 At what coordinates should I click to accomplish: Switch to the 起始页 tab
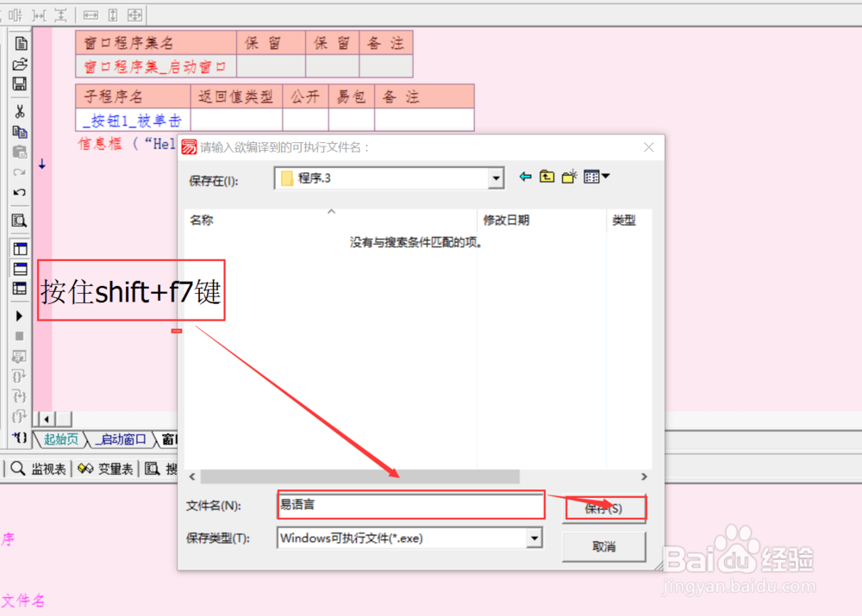click(x=59, y=439)
